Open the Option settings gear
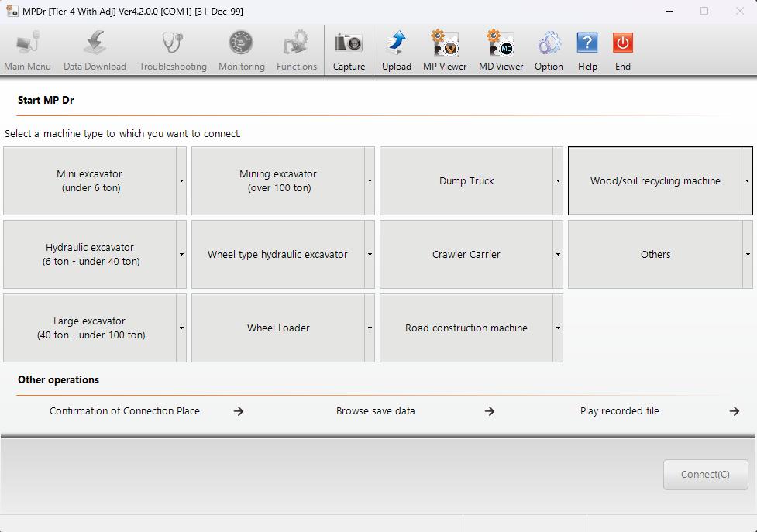Viewport: 757px width, 532px height. click(x=549, y=43)
